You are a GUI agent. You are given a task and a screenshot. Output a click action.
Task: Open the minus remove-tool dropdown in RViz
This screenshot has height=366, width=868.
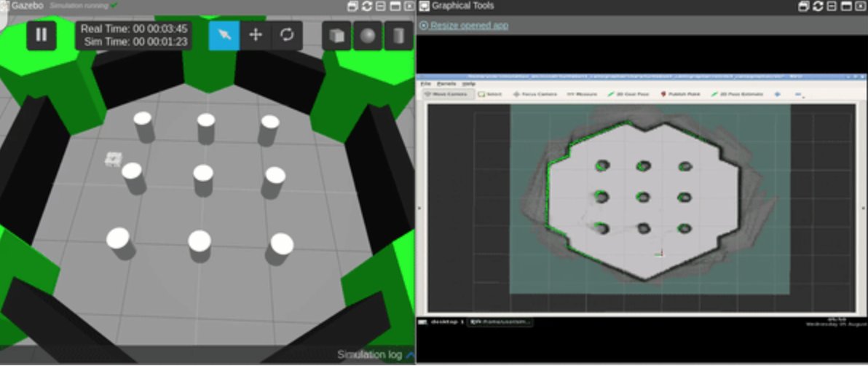pyautogui.click(x=800, y=95)
